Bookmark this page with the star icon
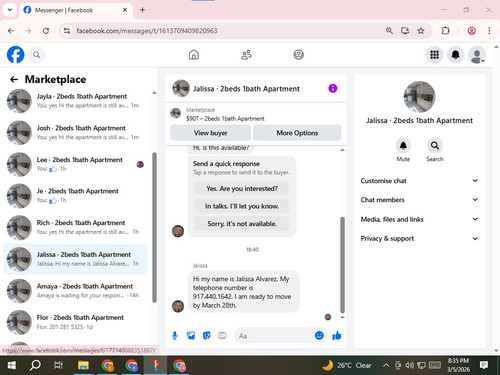500x375 pixels. click(x=421, y=31)
